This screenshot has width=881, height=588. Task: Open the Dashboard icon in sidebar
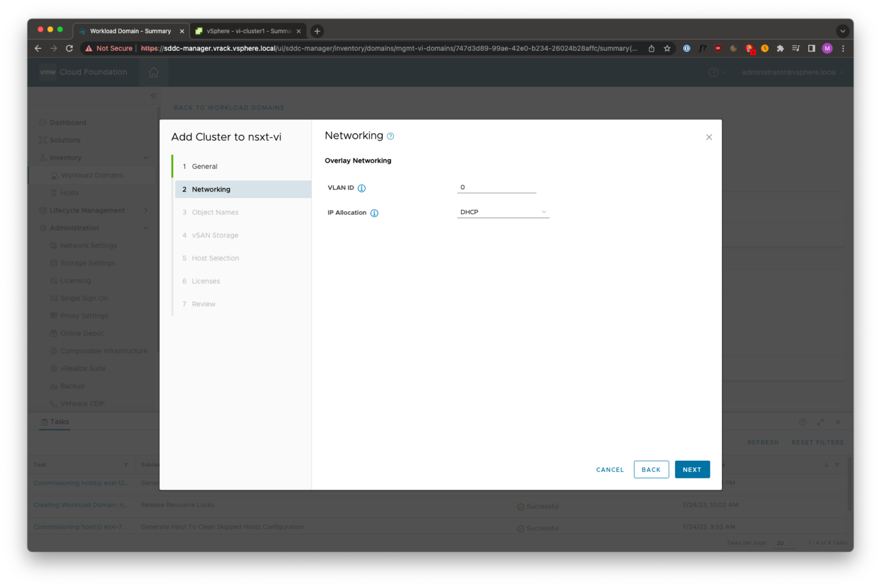(43, 122)
